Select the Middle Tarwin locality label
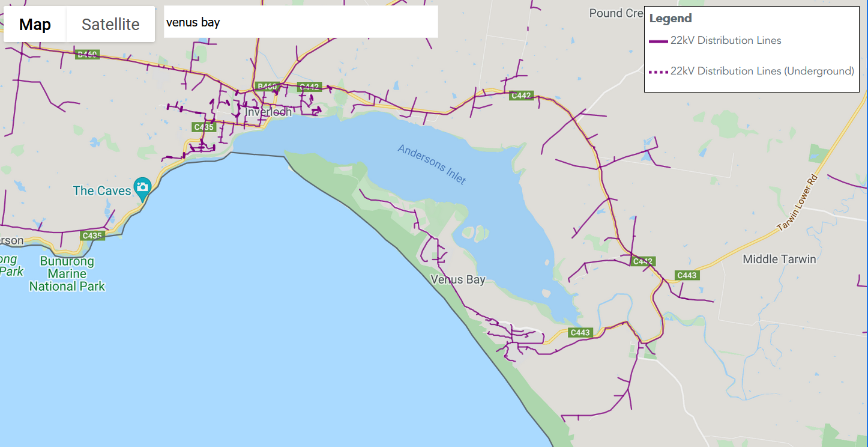868x447 pixels. click(779, 259)
